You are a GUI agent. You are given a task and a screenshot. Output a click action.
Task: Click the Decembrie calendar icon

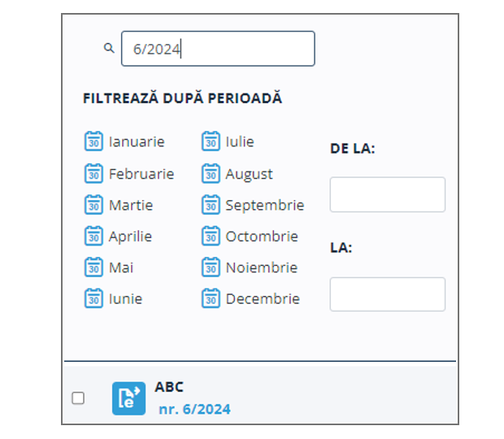(x=211, y=298)
